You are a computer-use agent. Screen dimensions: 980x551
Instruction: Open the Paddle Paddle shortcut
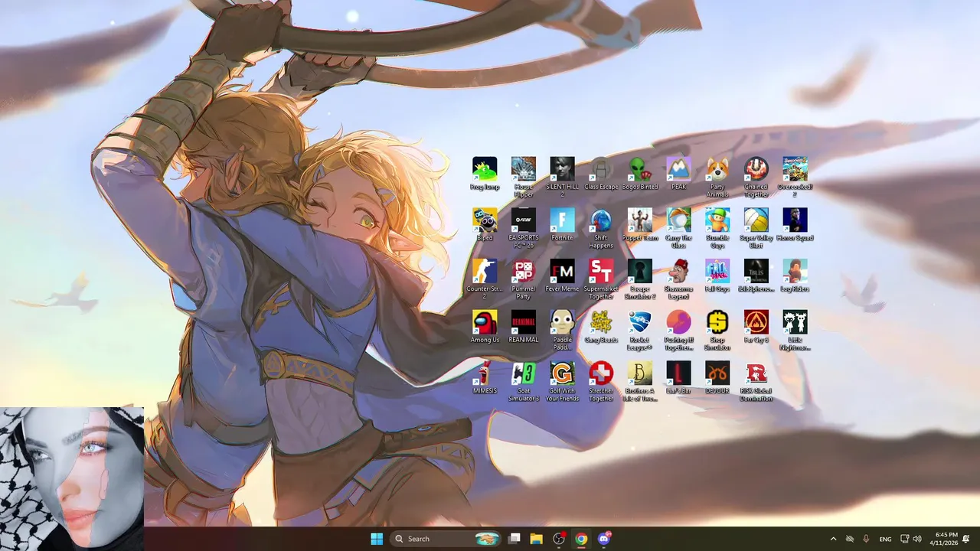point(562,331)
